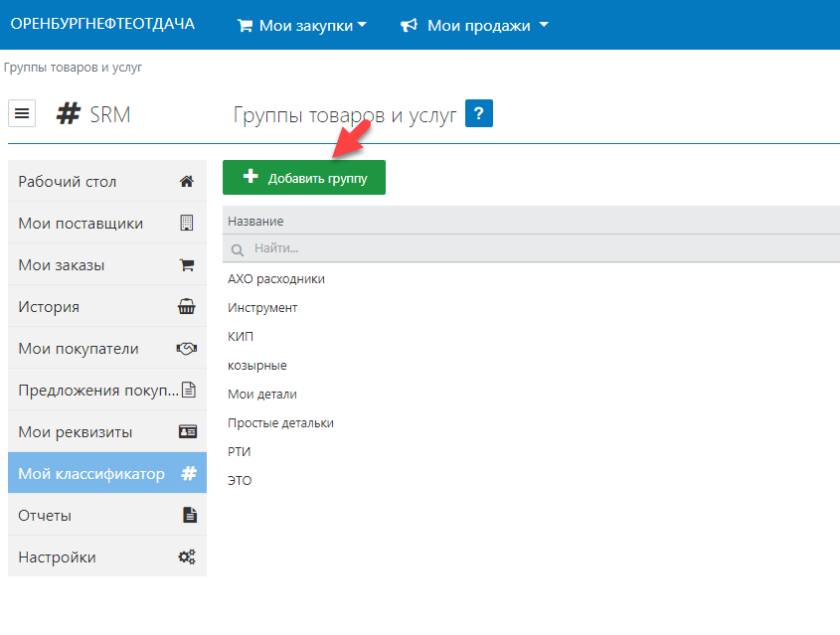Click the Найти search field
This screenshot has height=635, width=840.
[530, 248]
